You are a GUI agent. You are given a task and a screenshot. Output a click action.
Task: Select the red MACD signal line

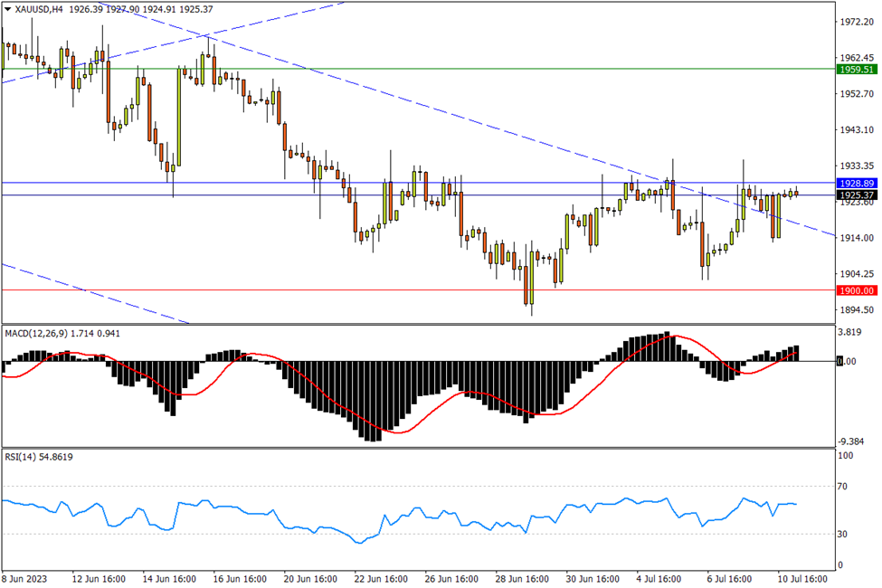click(398, 431)
